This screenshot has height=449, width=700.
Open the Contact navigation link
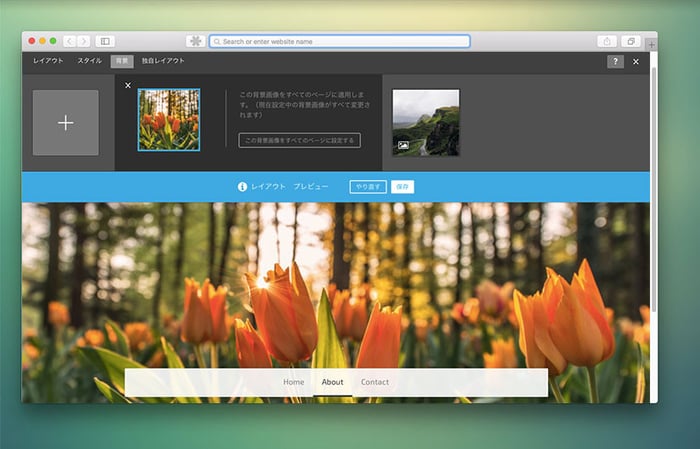coord(375,382)
